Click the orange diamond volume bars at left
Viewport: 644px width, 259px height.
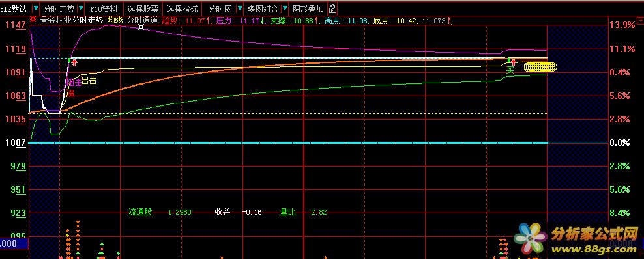click(72, 242)
